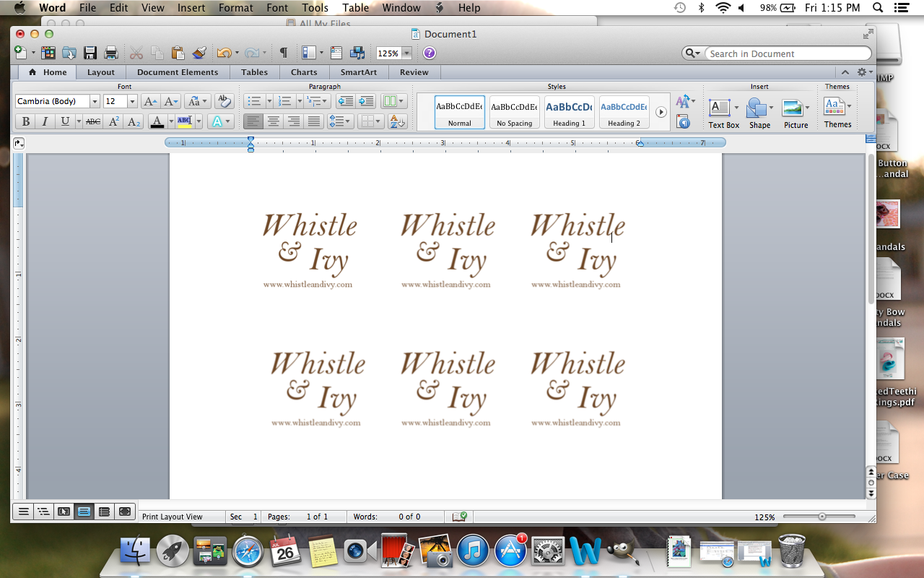Open the Format menu in the menu bar
The width and height of the screenshot is (924, 578).
pyautogui.click(x=236, y=8)
